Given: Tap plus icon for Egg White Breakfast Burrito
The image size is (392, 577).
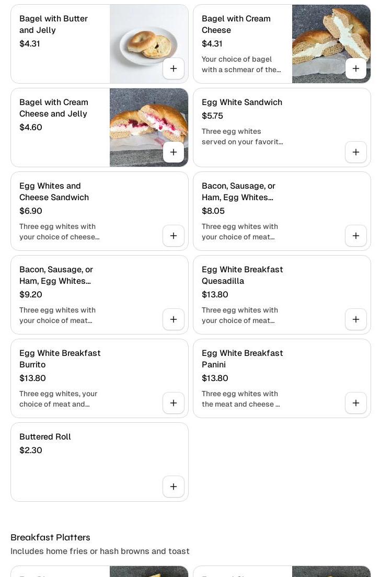Looking at the screenshot, I should pos(174,403).
